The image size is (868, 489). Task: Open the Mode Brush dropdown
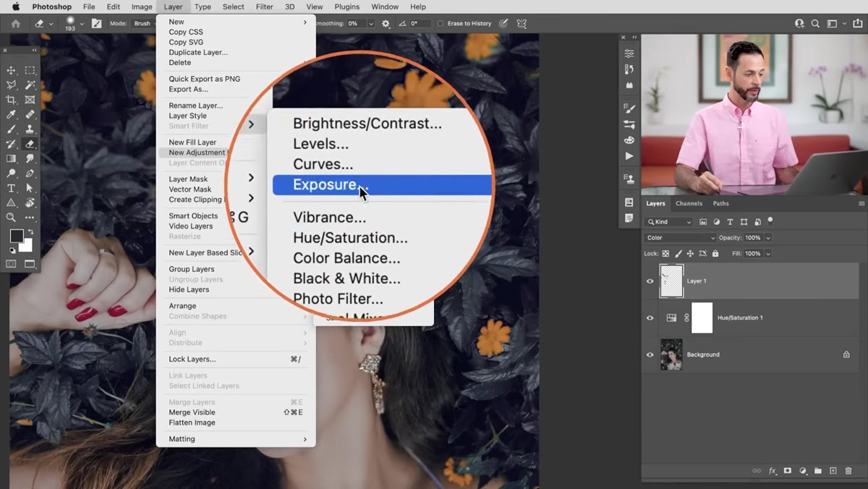click(x=144, y=23)
